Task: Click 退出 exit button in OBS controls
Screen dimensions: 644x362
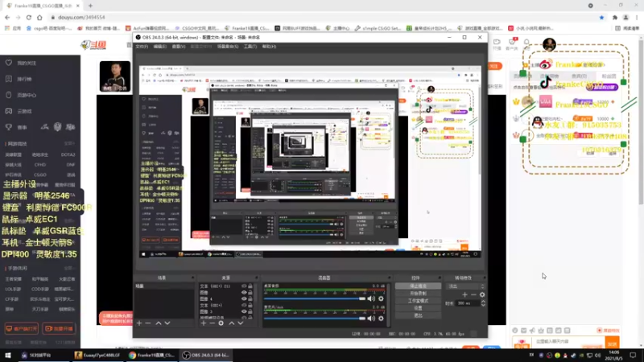Action: click(418, 315)
